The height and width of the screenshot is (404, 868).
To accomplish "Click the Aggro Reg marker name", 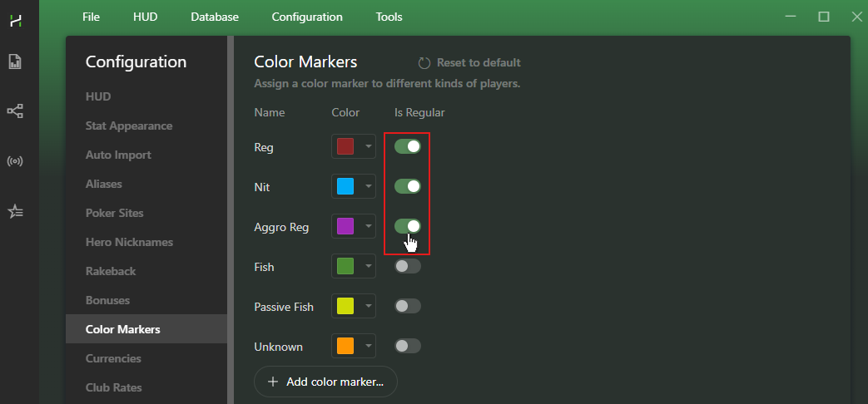I will coord(281,228).
